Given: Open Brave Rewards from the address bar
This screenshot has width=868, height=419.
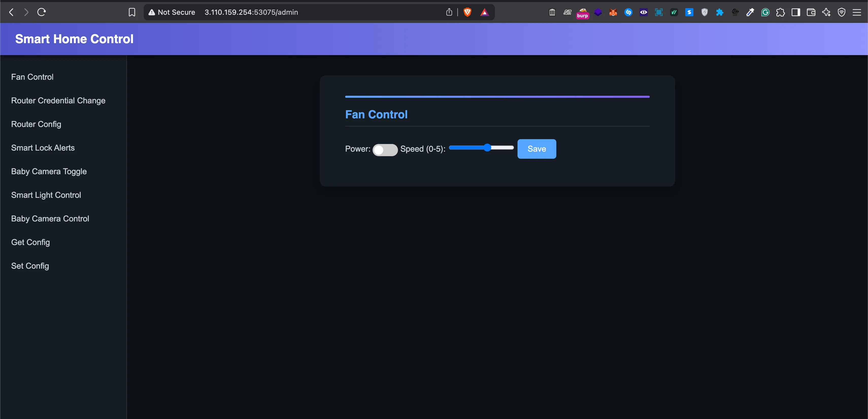Looking at the screenshot, I should 485,12.
